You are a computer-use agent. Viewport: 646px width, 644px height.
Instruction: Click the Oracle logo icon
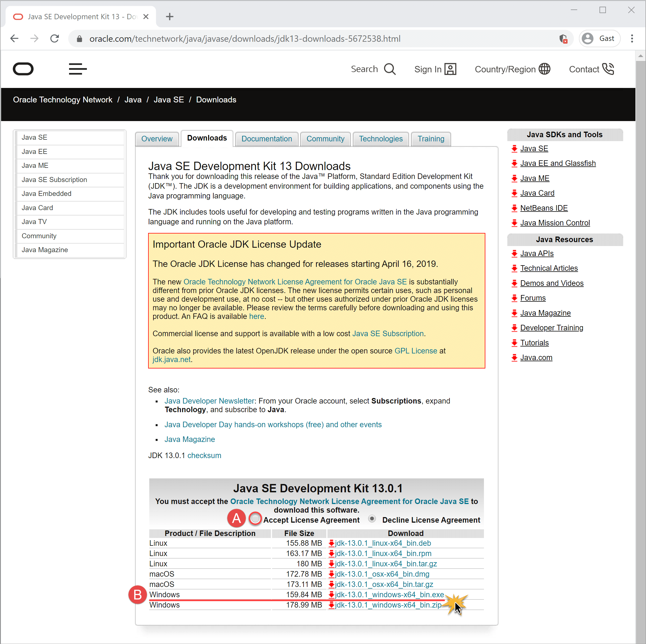pos(23,69)
